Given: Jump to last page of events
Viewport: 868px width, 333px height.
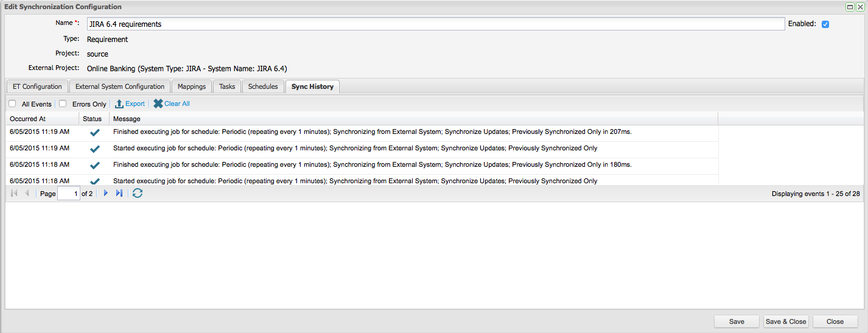Looking at the screenshot, I should pyautogui.click(x=119, y=194).
